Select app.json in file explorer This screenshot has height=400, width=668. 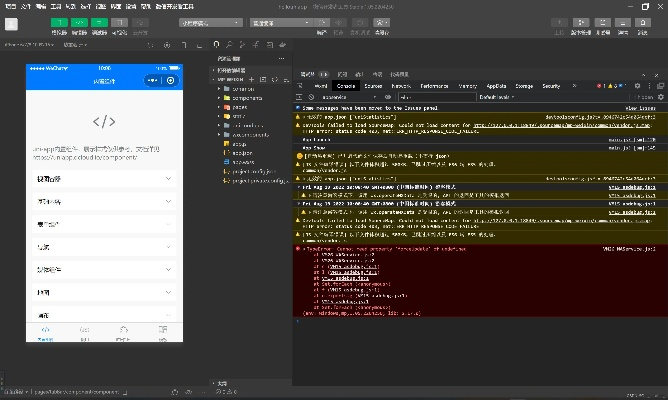pos(241,153)
